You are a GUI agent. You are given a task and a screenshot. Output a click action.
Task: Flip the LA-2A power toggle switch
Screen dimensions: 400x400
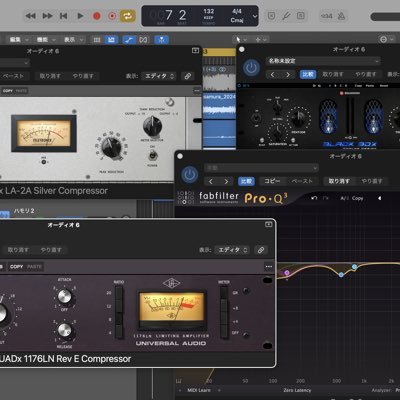pos(152,155)
